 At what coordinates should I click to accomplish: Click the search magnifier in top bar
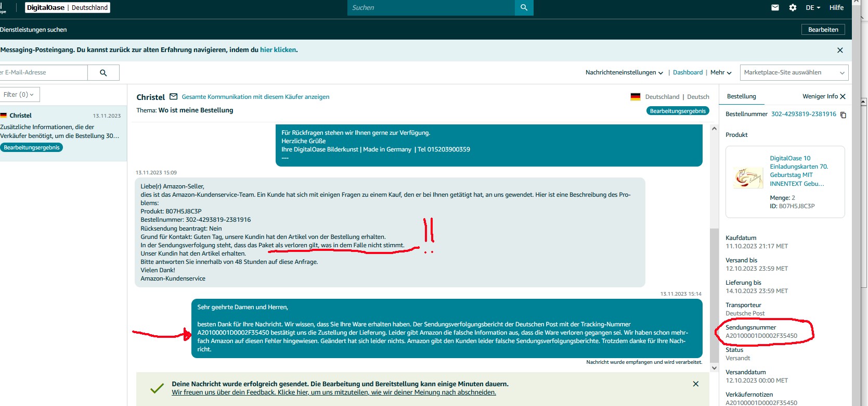[524, 8]
